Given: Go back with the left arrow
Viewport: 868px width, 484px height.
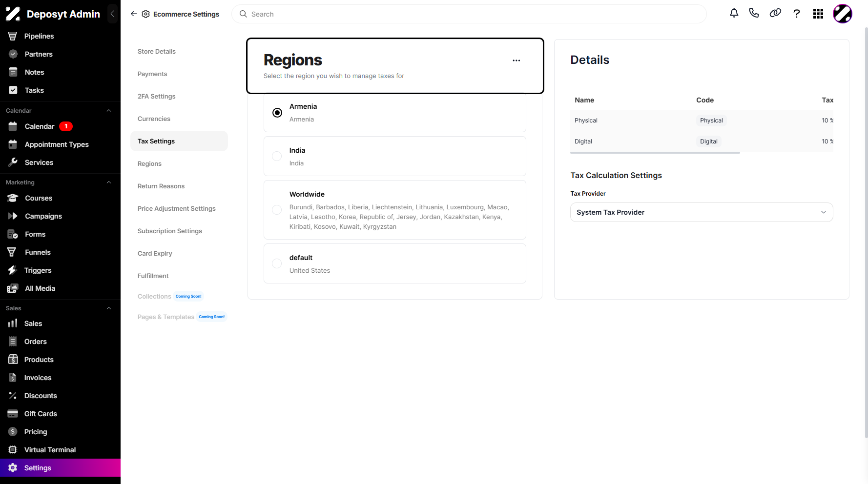Looking at the screenshot, I should pos(134,14).
